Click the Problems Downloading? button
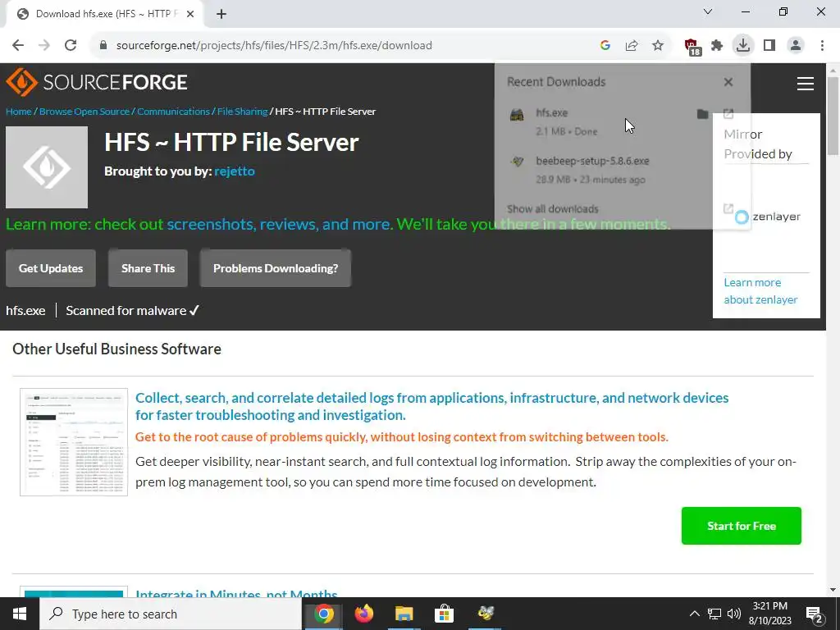 point(276,268)
